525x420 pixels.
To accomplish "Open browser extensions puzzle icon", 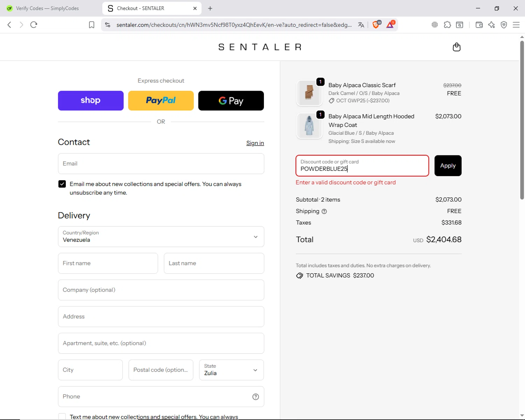I will (447, 25).
